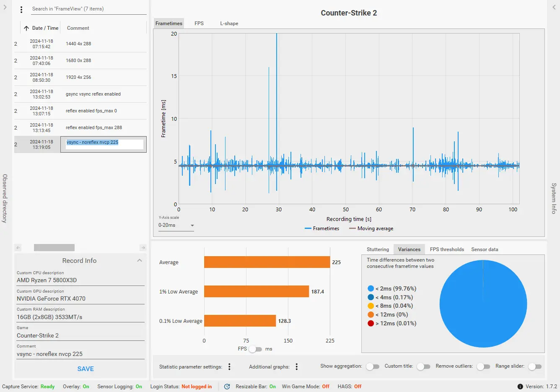Click the Comment column header
Viewport: 560px width, 392px height.
[78, 28]
